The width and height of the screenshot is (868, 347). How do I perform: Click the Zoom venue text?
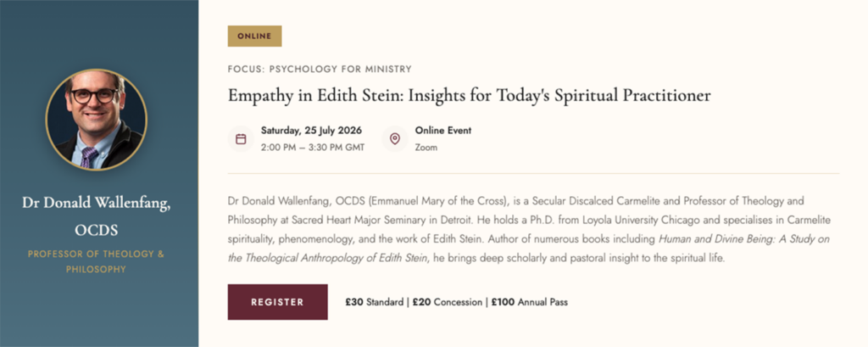pyautogui.click(x=426, y=147)
